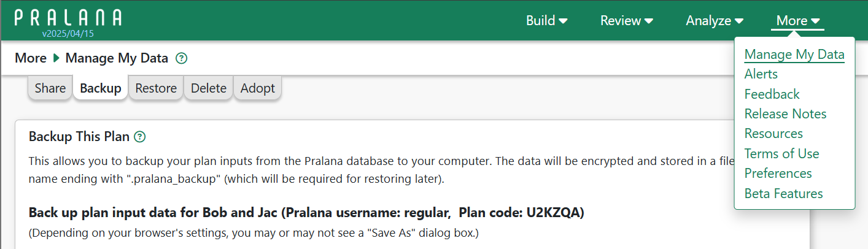Select Feedback in the More menu
Screen dimensions: 868x249
(x=772, y=94)
